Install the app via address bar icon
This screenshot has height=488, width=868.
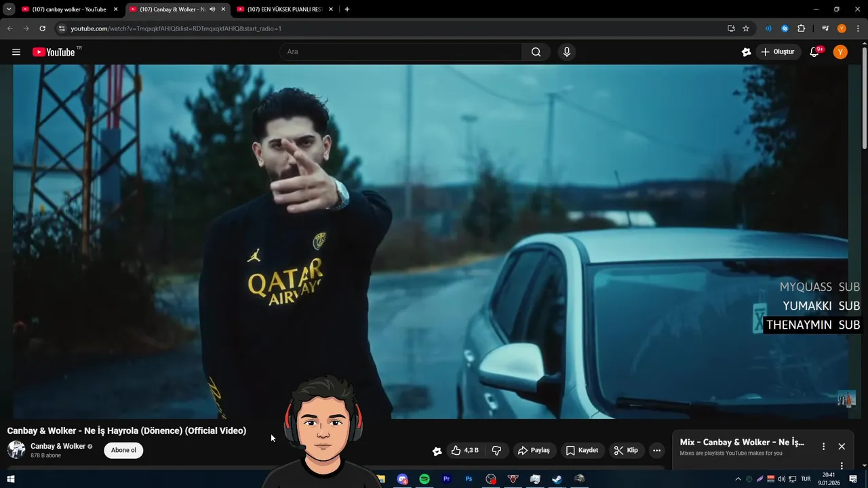pyautogui.click(x=731, y=28)
